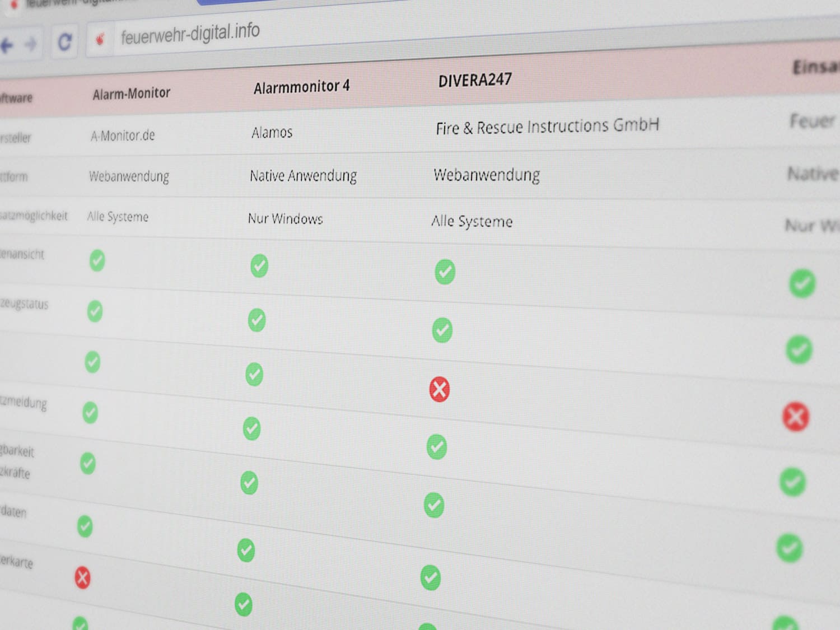The image size is (840, 630).
Task: Click the 'erkarte' row label
Action: (17, 561)
